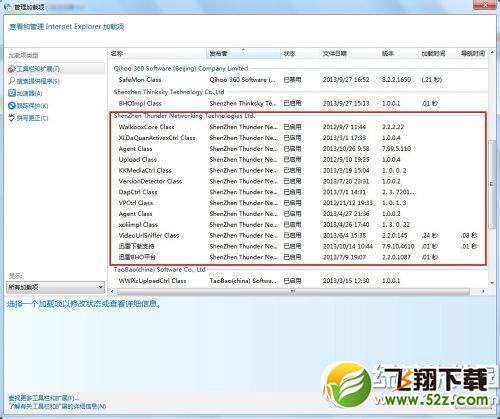Click version cell 2.2.0.1087
The image size is (500, 419).
(396, 257)
